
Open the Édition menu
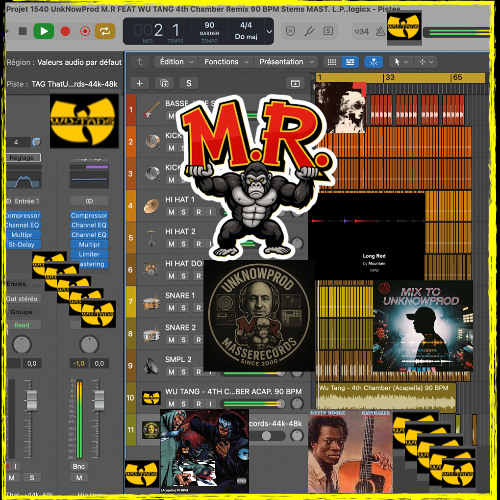(x=176, y=62)
